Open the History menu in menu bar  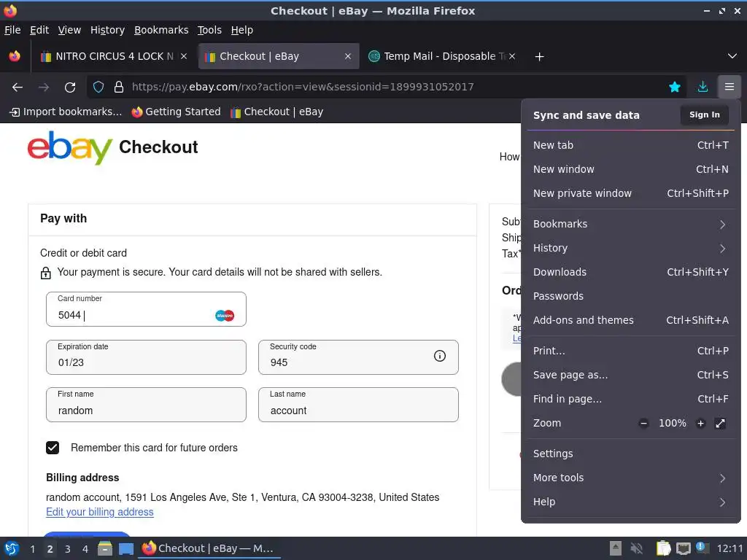107,30
